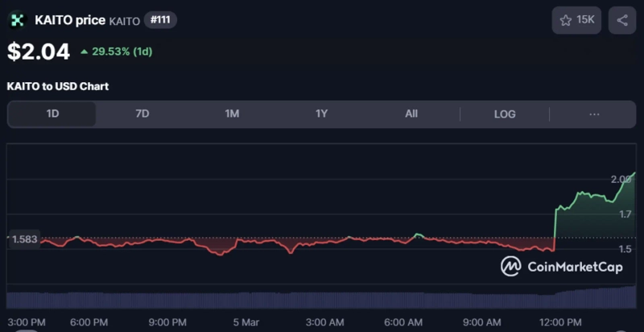Viewport: 644px width, 332px height.
Task: Click the $2.04 current price value
Action: 39,52
